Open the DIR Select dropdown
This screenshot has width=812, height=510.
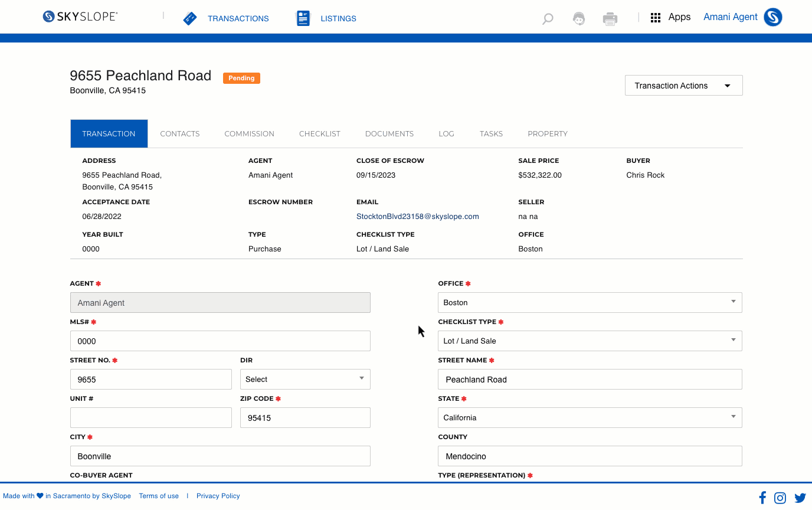tap(305, 379)
